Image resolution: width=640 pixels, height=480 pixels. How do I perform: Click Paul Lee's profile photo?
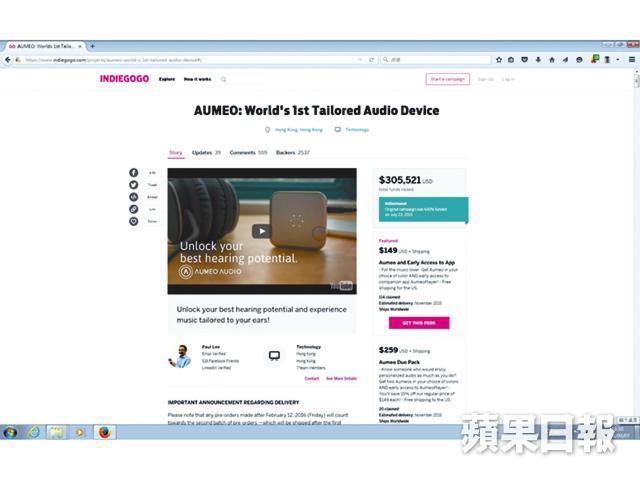(x=180, y=357)
